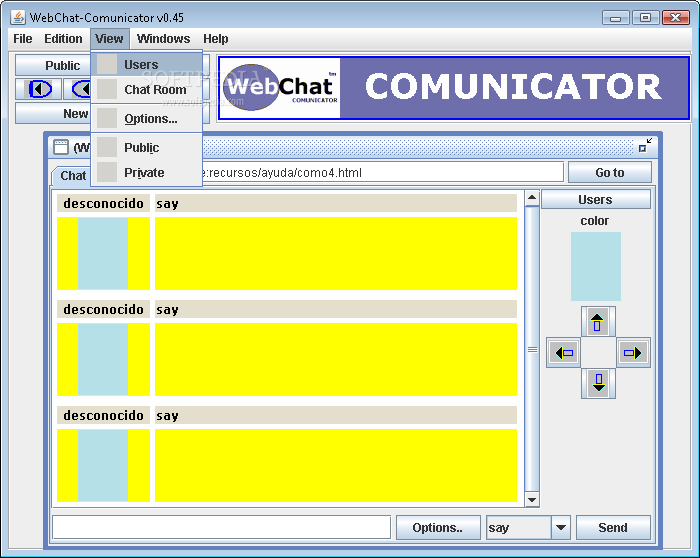Click the third message's avatar swatch
The height and width of the screenshot is (558, 700).
tap(103, 465)
